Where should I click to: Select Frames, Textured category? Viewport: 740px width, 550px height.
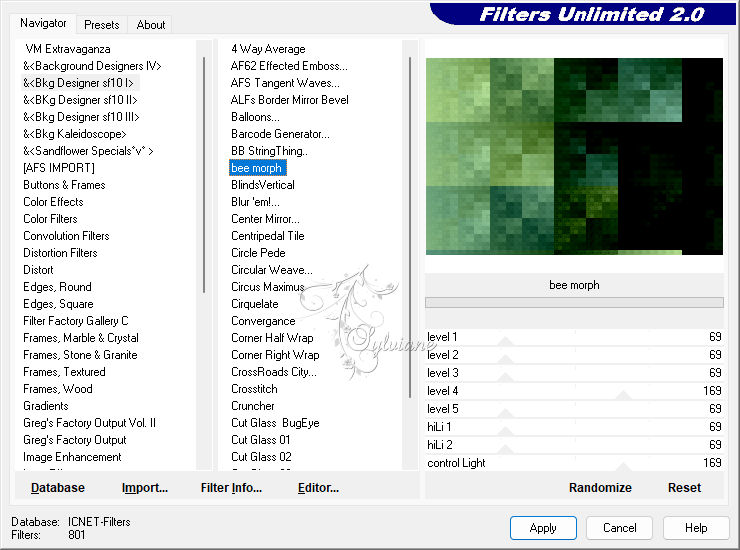click(x=64, y=372)
